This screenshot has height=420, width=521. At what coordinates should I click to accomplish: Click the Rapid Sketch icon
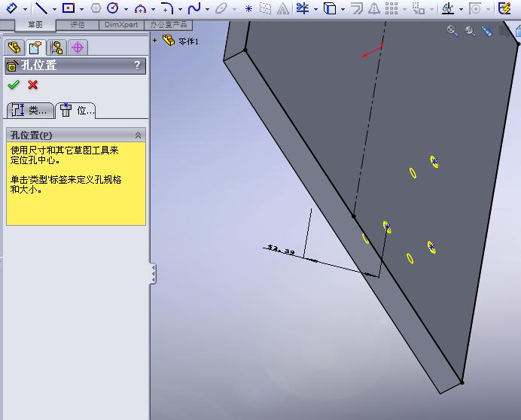[504, 8]
